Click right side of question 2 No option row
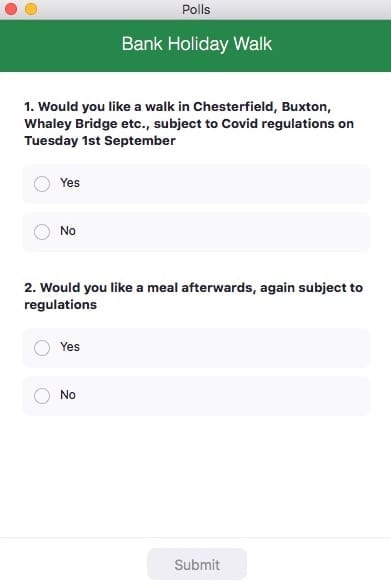 [x=319, y=396]
